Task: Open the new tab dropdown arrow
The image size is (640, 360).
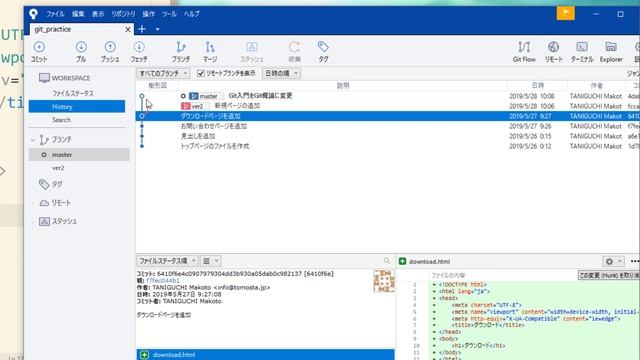Action: (158, 29)
